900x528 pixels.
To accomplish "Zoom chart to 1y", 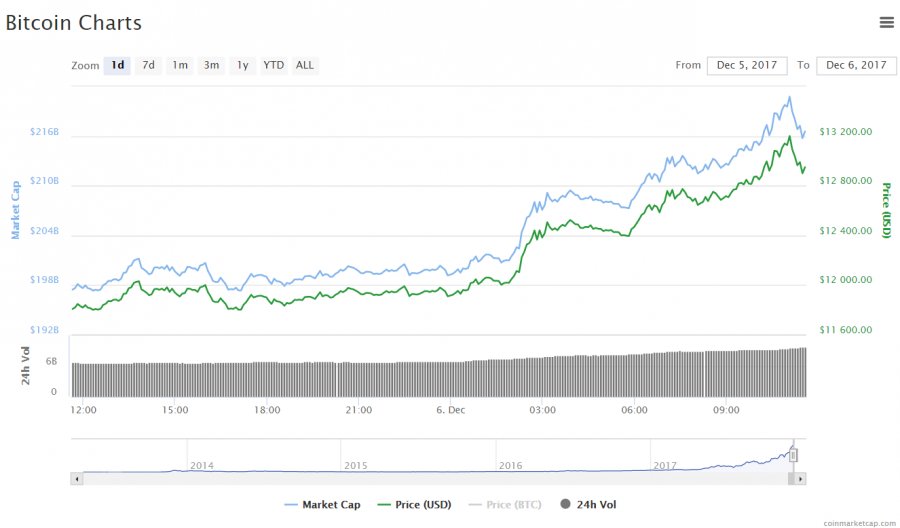I will tap(242, 65).
